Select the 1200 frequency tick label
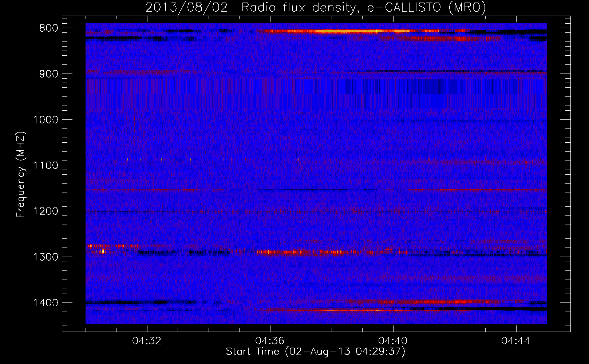Viewport: 589px width, 364px height. (46, 211)
